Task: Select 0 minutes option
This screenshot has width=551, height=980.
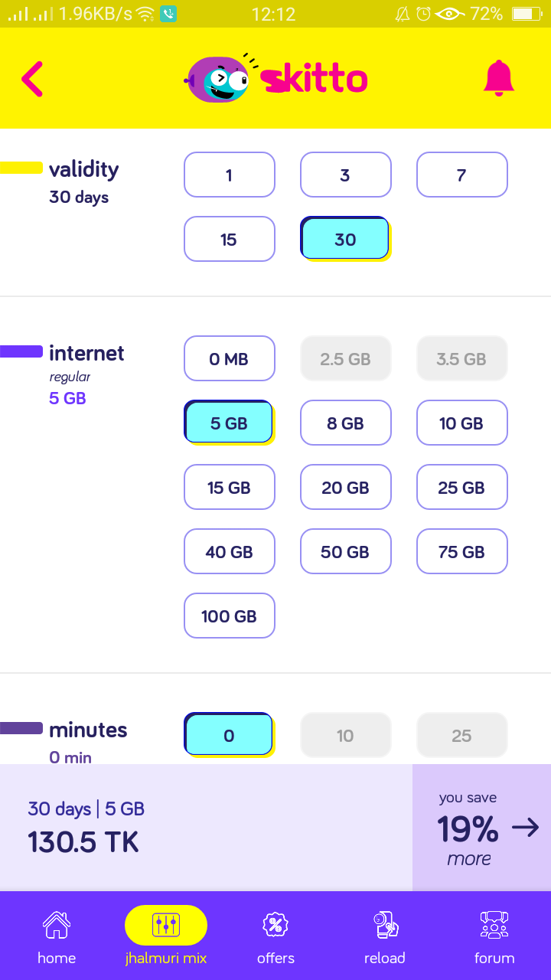Action: [x=229, y=735]
